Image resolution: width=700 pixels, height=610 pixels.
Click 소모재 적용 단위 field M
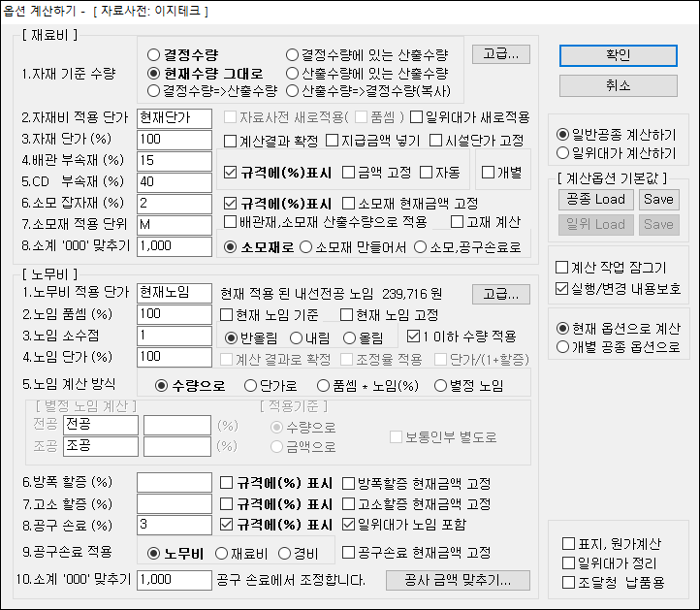coord(175,226)
